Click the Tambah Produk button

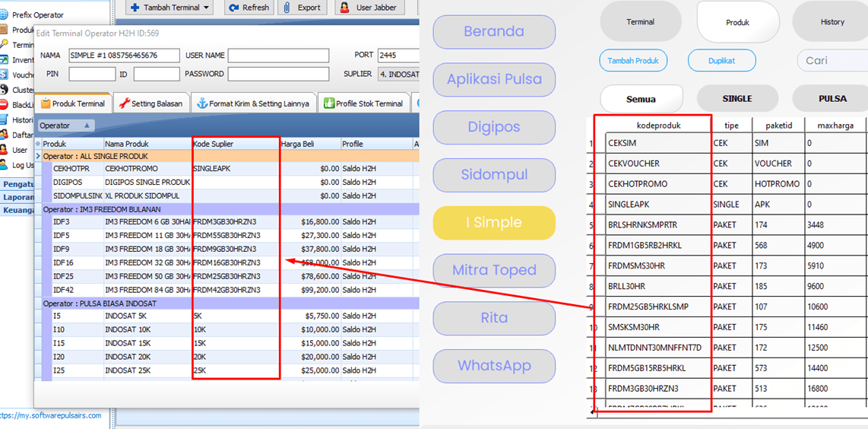click(x=633, y=61)
